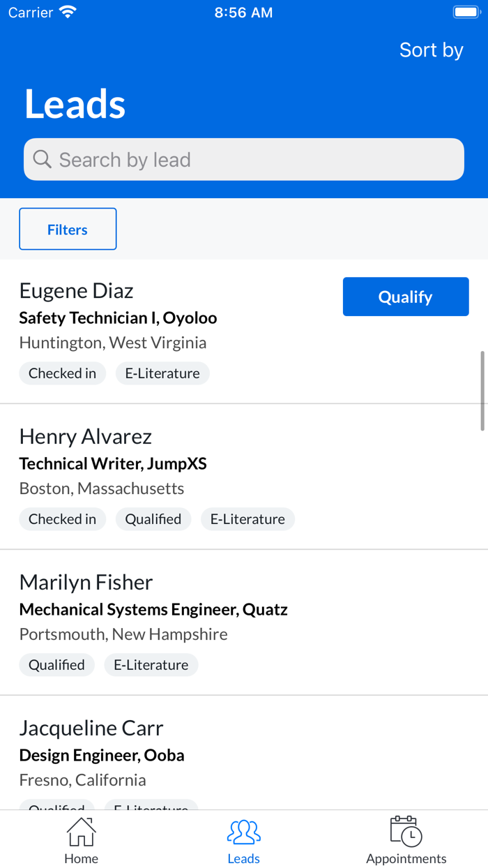Click the magnifying glass in the search bar
The width and height of the screenshot is (488, 868).
[42, 159]
